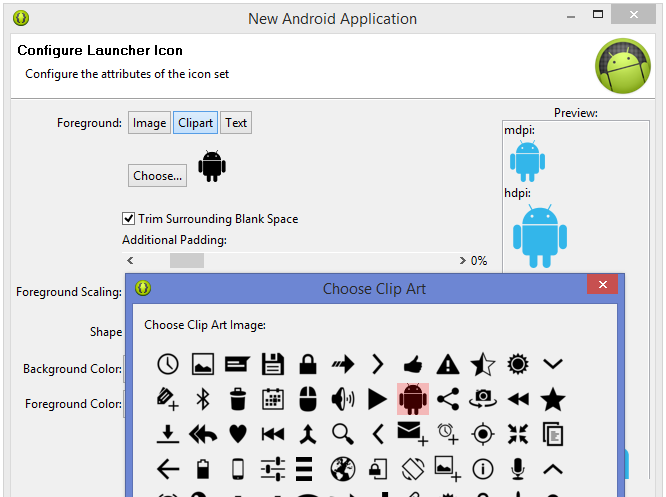Choose the magnifying glass search clip art
Screen dimensions: 666x497
click(x=343, y=434)
